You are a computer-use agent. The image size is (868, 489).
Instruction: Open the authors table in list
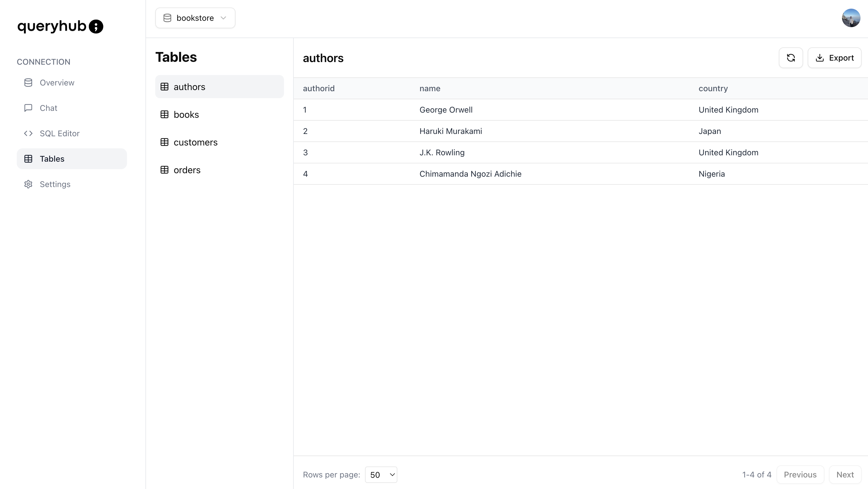[x=189, y=87]
